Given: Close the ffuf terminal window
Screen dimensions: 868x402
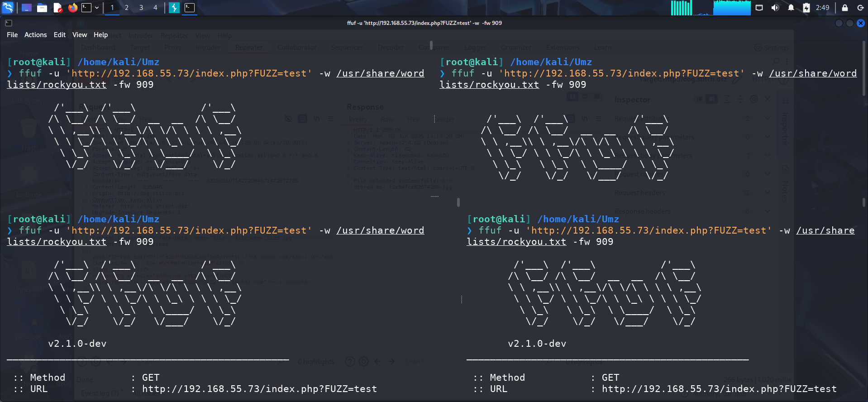Looking at the screenshot, I should (x=861, y=23).
